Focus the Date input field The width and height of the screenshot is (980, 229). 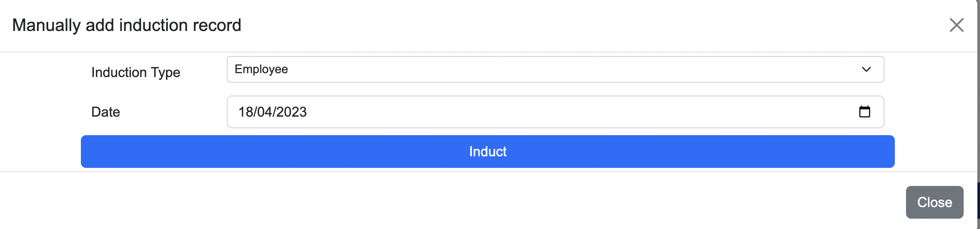point(555,112)
